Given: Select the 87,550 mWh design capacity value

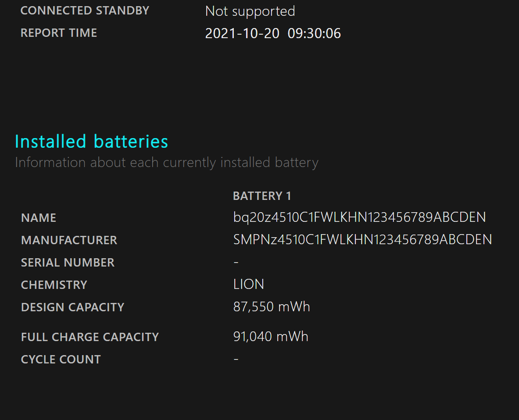Looking at the screenshot, I should pos(272,307).
